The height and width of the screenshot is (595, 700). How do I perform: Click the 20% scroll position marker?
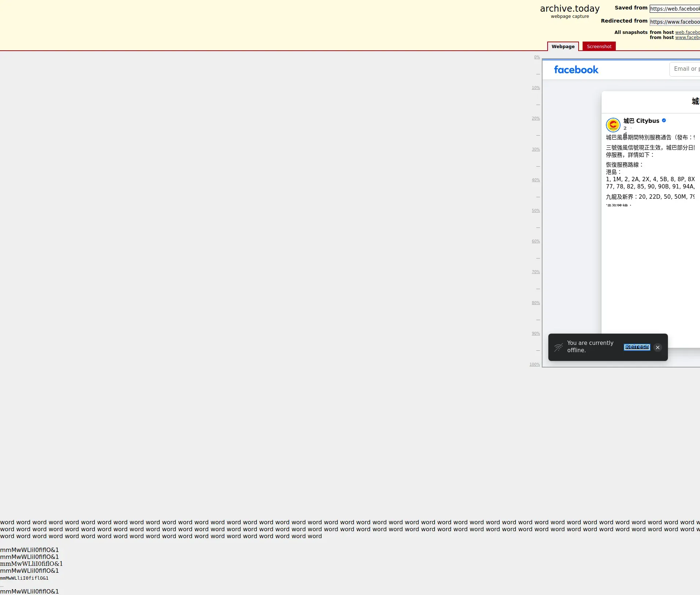(536, 118)
